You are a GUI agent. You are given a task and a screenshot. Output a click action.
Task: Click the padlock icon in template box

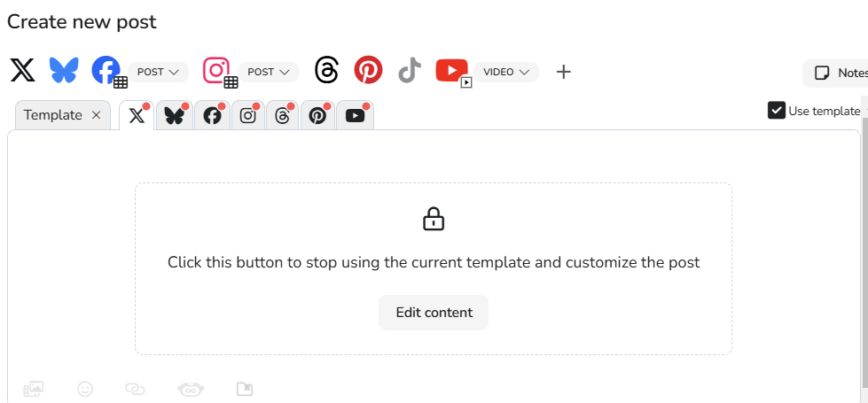(434, 219)
